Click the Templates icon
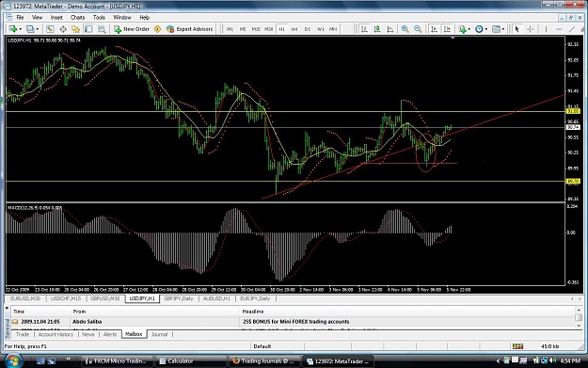The height and width of the screenshot is (368, 588). [496, 29]
